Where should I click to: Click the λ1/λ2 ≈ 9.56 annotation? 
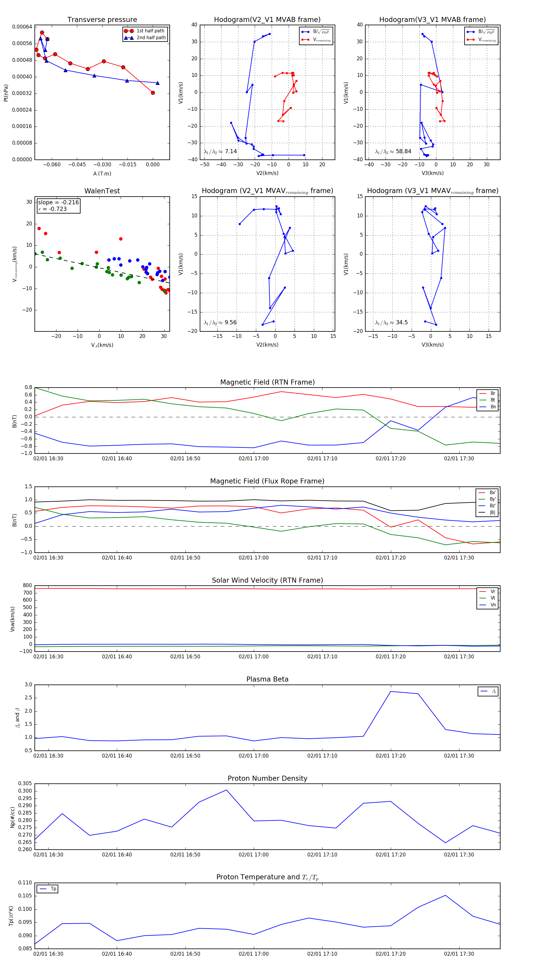221,323
